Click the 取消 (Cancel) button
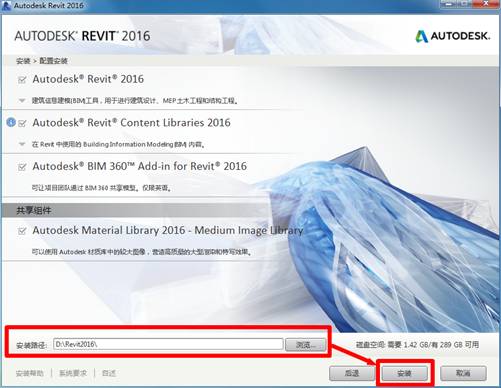This screenshot has height=388, width=501. [463, 373]
